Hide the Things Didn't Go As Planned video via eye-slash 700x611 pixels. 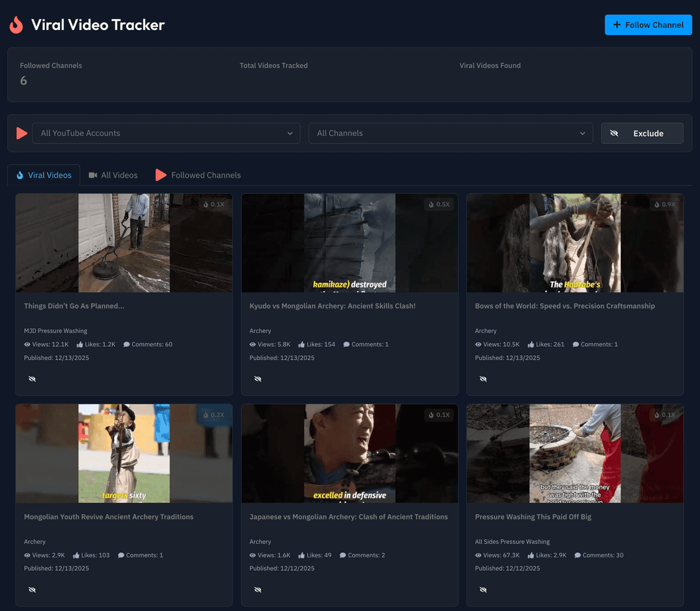pos(32,378)
